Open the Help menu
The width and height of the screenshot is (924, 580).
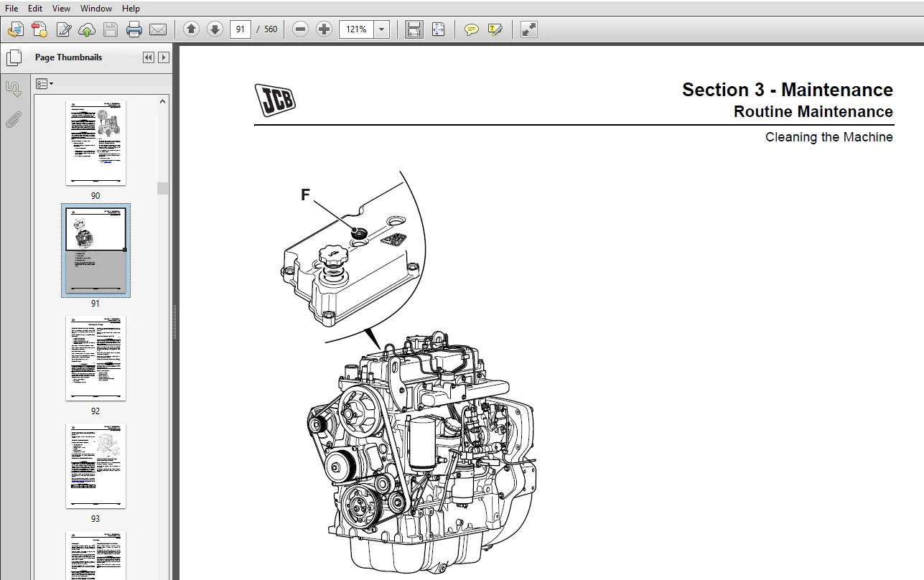[x=131, y=9]
